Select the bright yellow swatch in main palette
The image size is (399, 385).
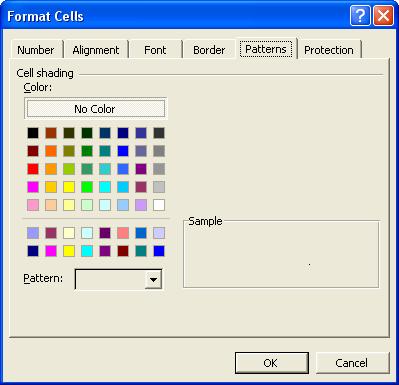click(x=69, y=187)
